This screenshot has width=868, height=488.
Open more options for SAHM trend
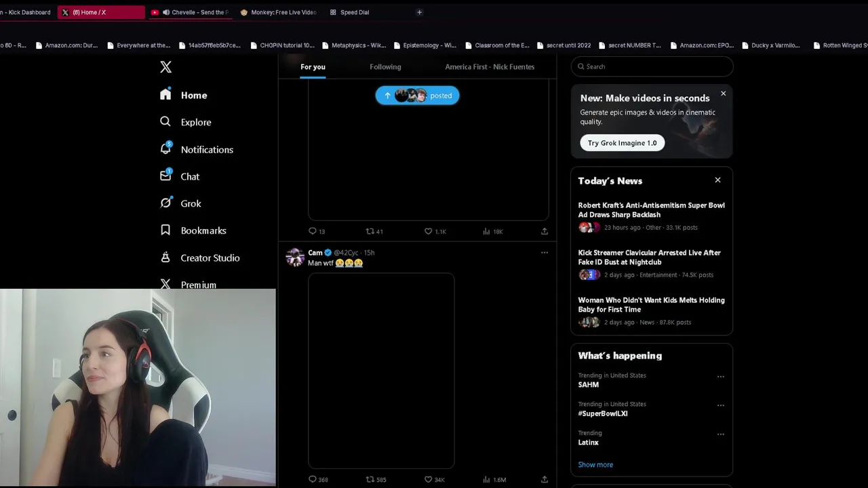pos(720,376)
